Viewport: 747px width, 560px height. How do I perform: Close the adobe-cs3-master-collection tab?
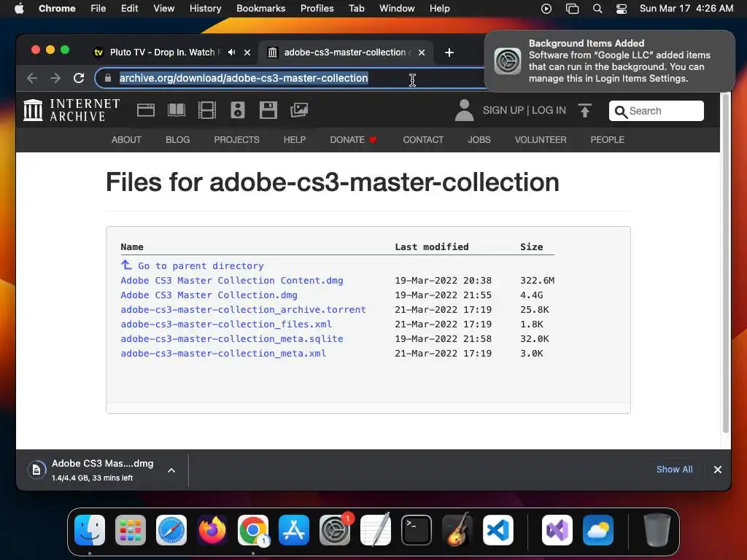[x=422, y=52]
